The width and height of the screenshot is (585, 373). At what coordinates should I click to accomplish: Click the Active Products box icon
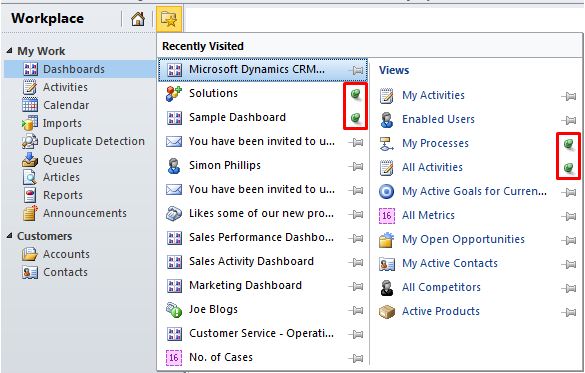tap(387, 311)
